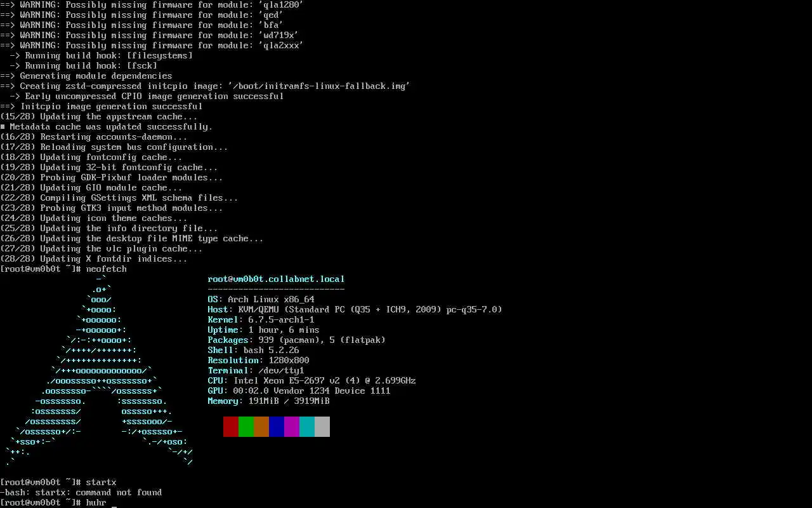Click the magenta color block in neofetch palette
Image resolution: width=812 pixels, height=508 pixels.
click(x=292, y=427)
